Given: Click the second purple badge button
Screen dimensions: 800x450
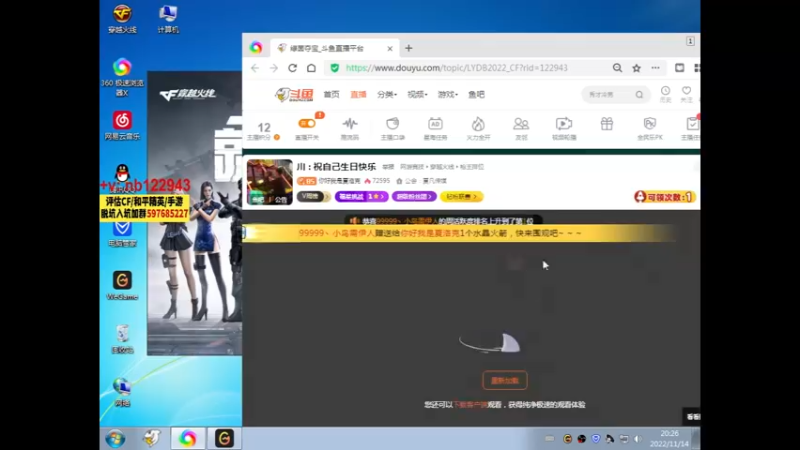Looking at the screenshot, I should point(414,196).
